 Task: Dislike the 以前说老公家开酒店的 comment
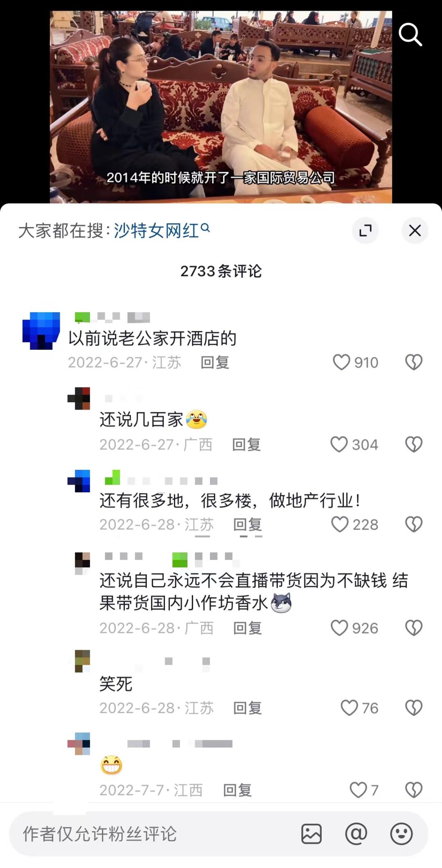[414, 362]
